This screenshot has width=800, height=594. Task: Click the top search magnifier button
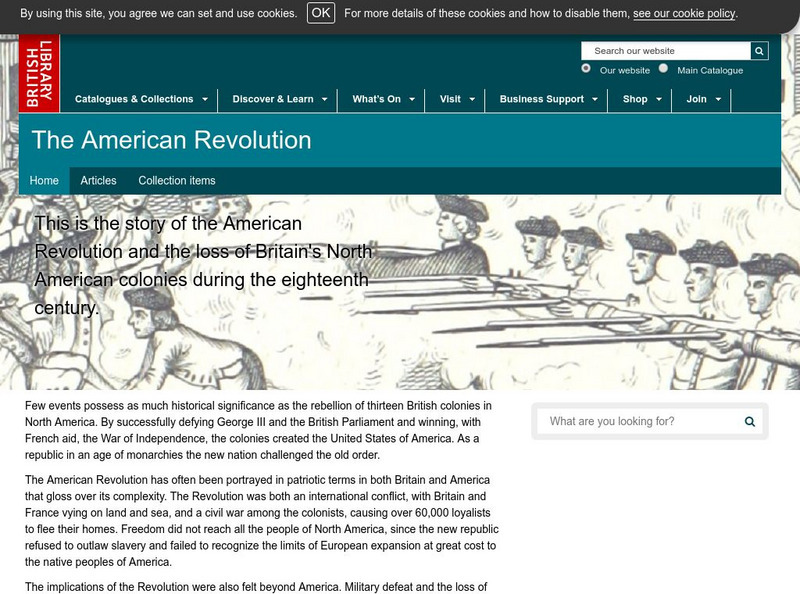click(759, 51)
